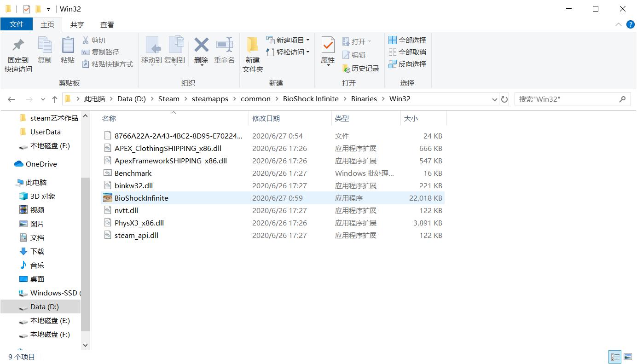Click the 固定到快速访问 pin icon
637x364 pixels.
18,45
